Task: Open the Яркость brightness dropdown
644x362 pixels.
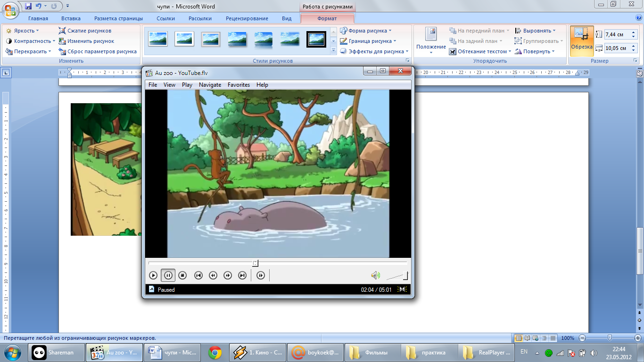Action: (x=23, y=31)
